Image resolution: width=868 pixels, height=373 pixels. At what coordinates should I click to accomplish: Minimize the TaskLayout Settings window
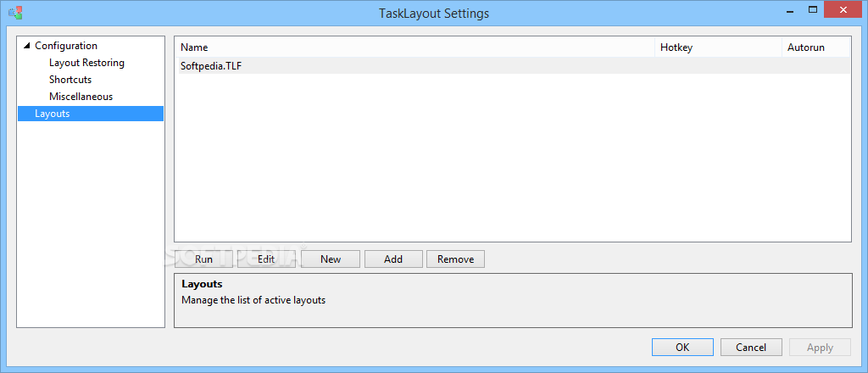pyautogui.click(x=788, y=10)
